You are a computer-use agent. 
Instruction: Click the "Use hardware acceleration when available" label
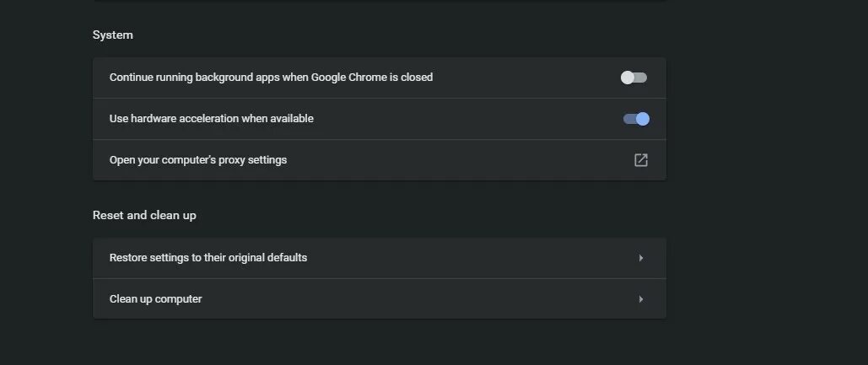212,119
